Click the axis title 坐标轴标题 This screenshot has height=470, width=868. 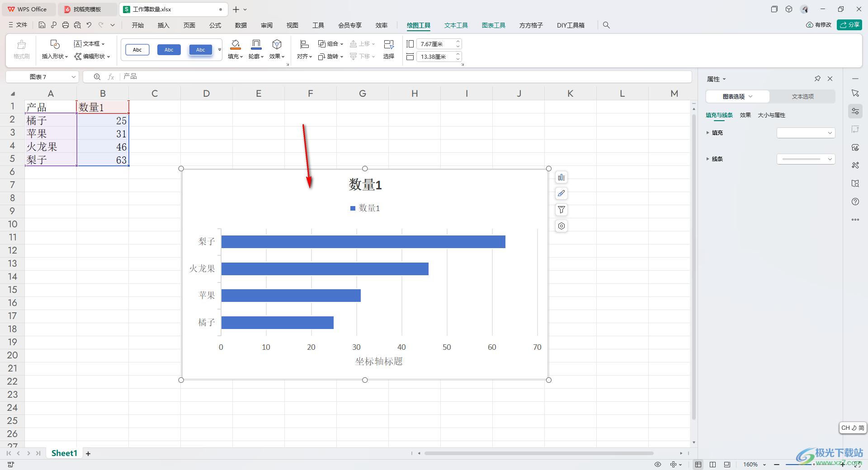click(379, 361)
